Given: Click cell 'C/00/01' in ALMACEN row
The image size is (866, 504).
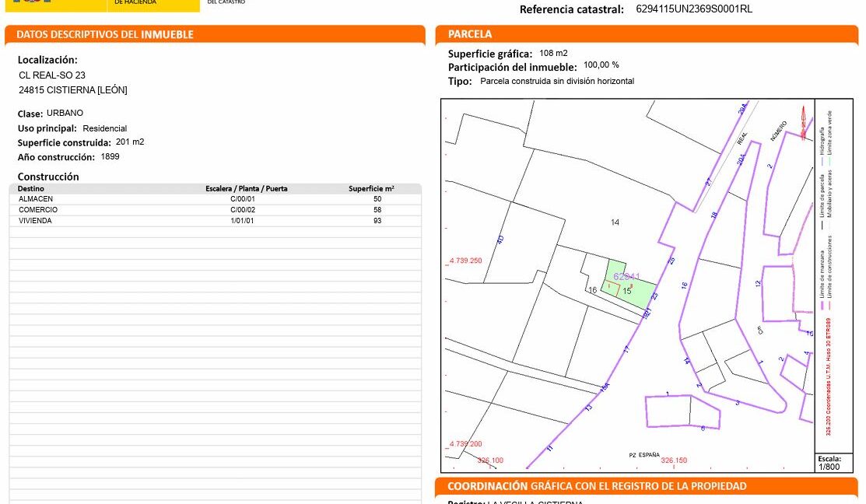Looking at the screenshot, I should pos(243,199).
